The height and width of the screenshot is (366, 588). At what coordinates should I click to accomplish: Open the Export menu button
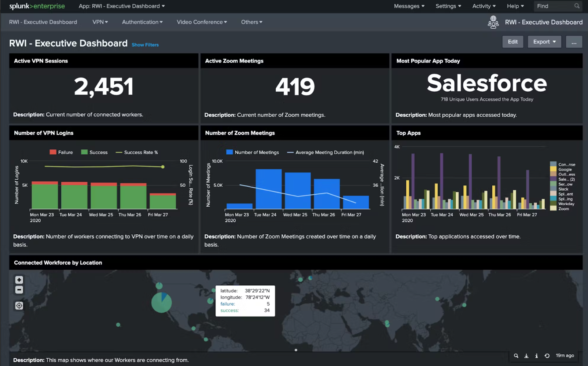tap(545, 42)
